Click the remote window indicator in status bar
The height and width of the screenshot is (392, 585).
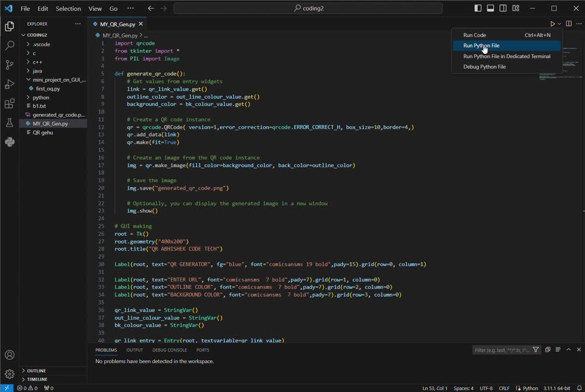point(7,388)
